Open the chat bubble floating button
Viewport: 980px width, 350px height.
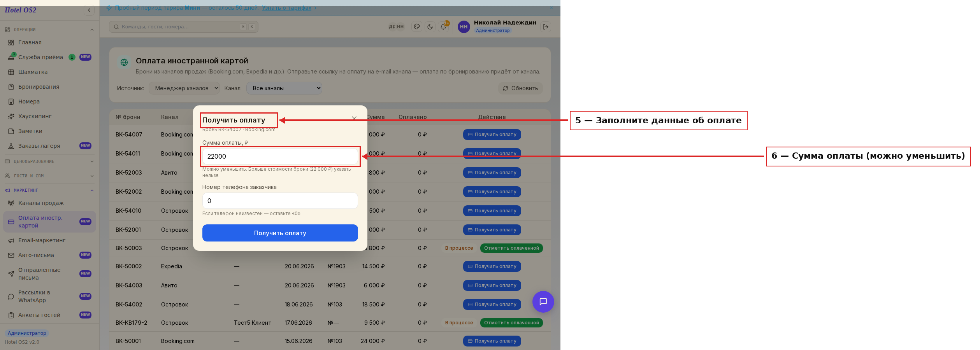[x=543, y=302]
